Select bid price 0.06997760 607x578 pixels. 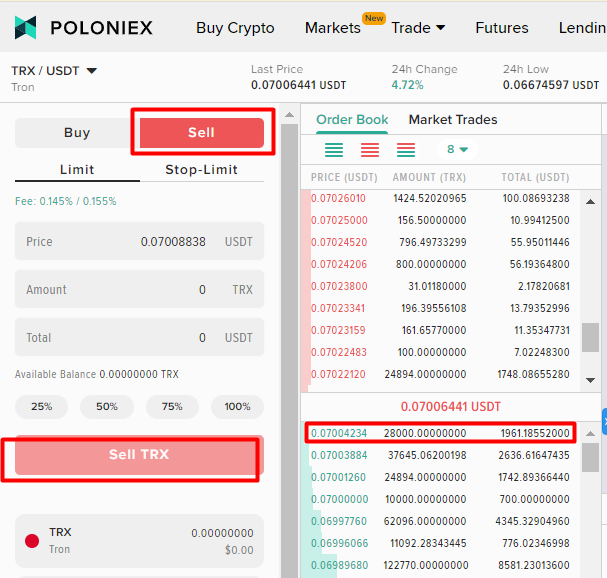tap(339, 521)
